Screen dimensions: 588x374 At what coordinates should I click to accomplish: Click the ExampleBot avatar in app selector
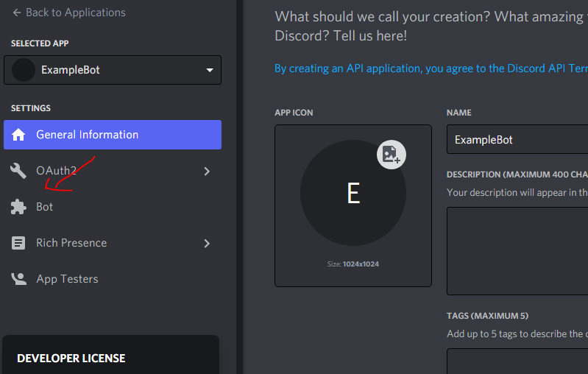[x=24, y=70]
